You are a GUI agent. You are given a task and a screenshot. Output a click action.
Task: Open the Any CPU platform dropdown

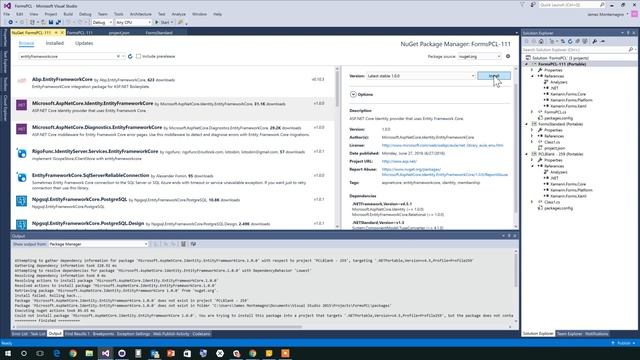[133, 22]
